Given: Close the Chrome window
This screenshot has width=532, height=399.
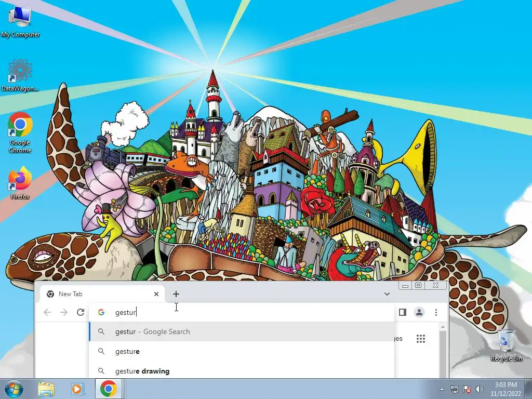Looking at the screenshot, I should coord(435,286).
